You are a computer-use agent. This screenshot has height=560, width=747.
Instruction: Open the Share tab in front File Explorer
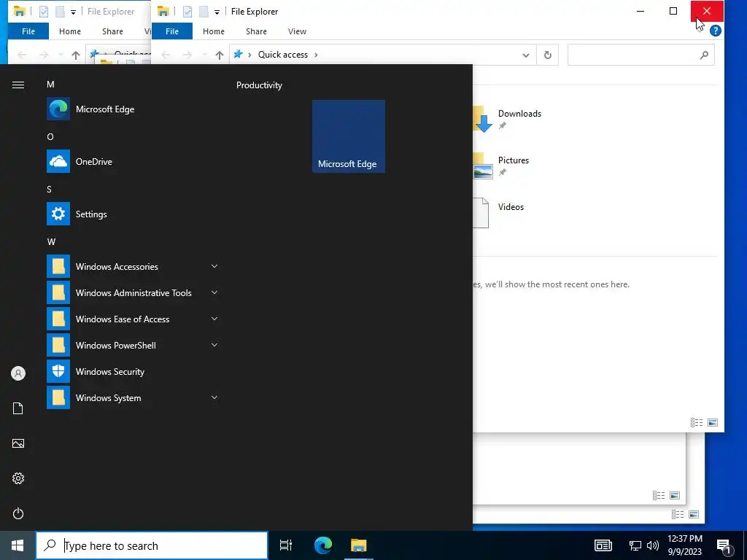(256, 31)
